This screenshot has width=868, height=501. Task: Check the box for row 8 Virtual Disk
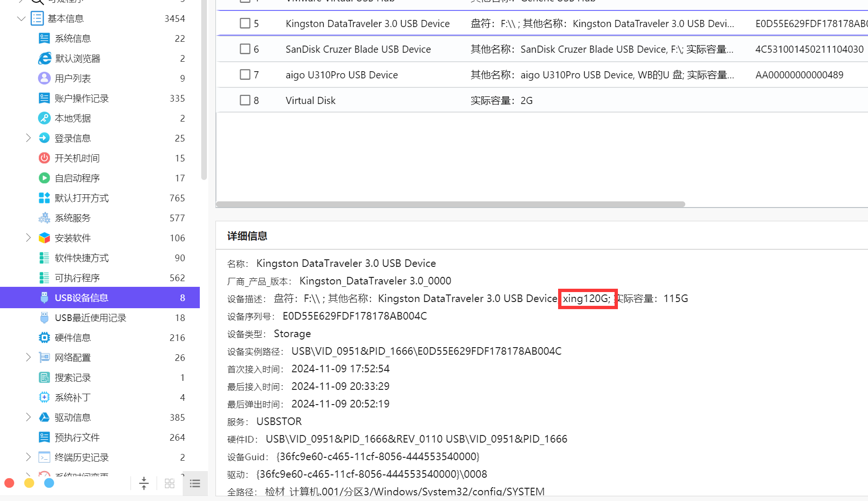[245, 100]
